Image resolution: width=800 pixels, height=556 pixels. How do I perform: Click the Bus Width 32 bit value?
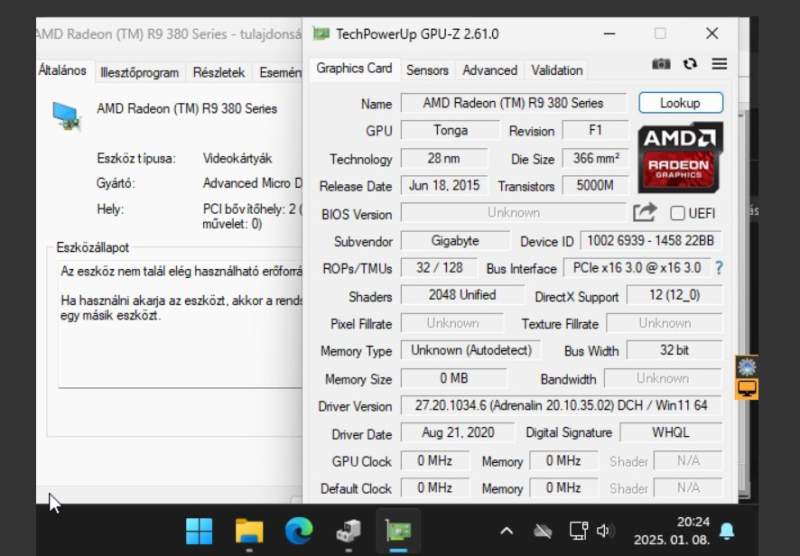click(674, 350)
